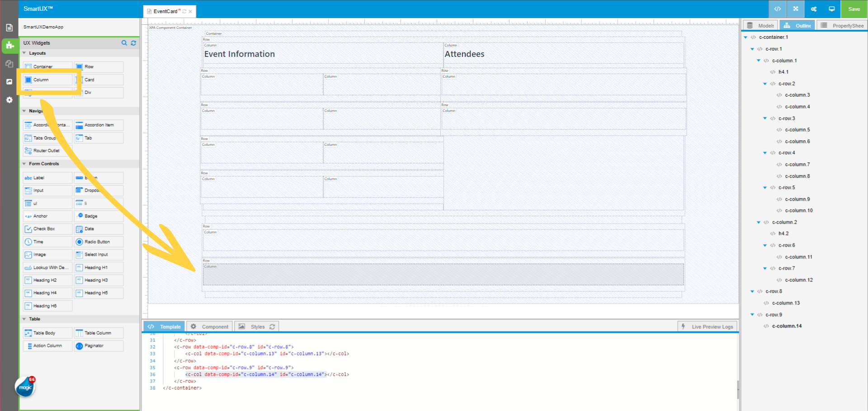Click the search icon in UX Widgets header
868x411 pixels.
pos(124,43)
